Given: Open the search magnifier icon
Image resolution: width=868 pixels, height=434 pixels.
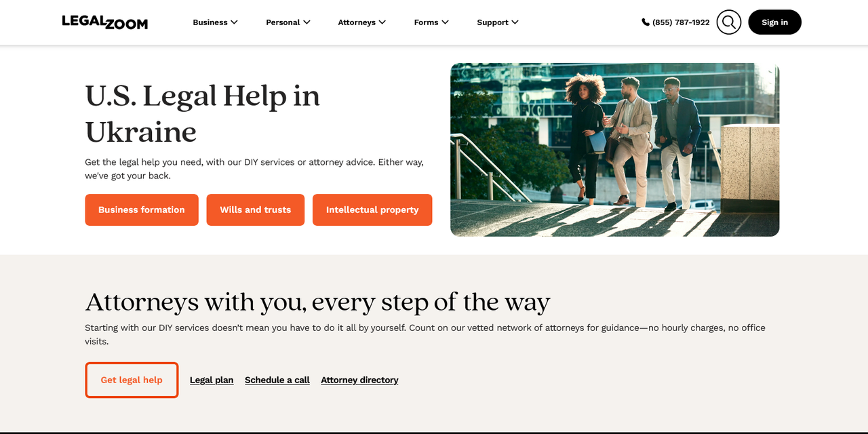Looking at the screenshot, I should click(x=729, y=22).
